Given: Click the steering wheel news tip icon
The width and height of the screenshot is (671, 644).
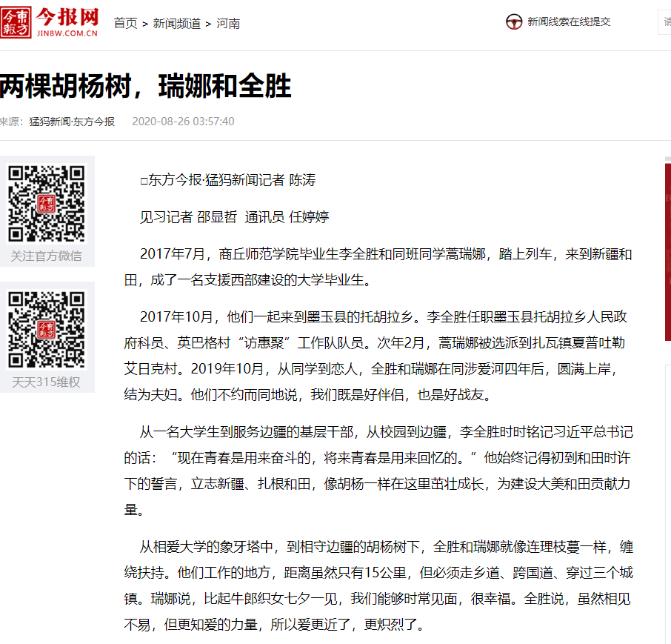Looking at the screenshot, I should point(514,22).
